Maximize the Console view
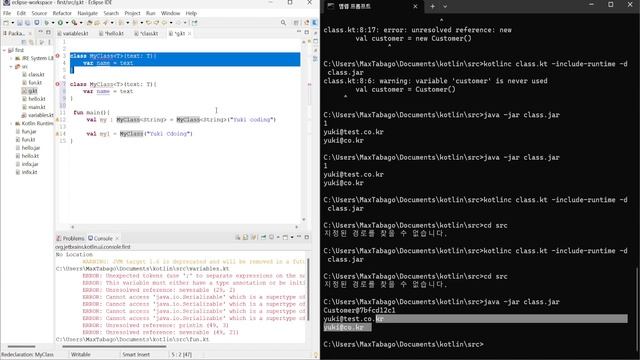640x360 pixels. tap(307, 237)
